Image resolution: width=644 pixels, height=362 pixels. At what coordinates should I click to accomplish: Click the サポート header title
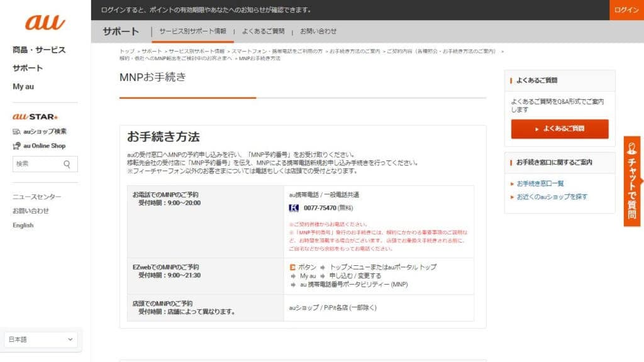click(x=121, y=31)
